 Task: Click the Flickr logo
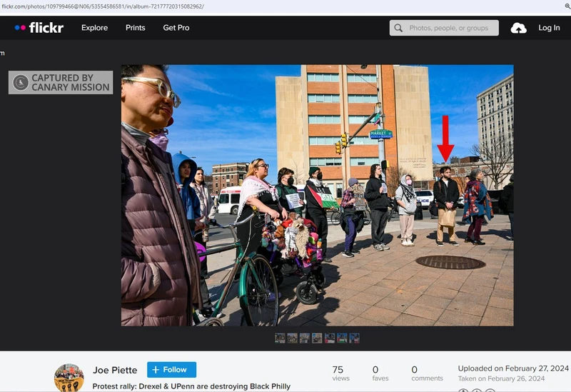(39, 28)
